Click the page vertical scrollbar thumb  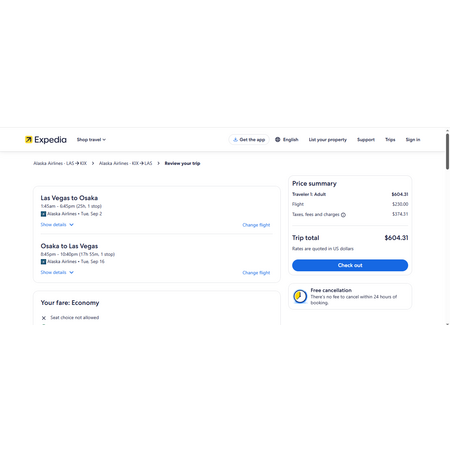coord(447,152)
